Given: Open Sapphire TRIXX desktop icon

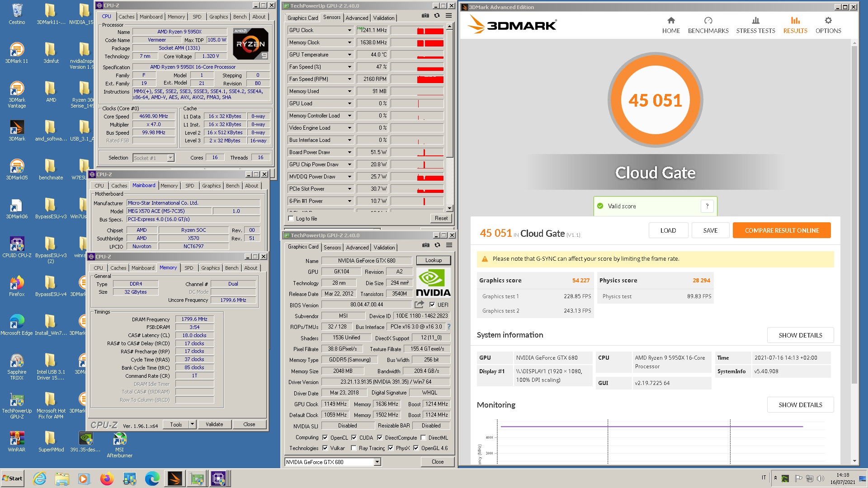Looking at the screenshot, I should (x=17, y=367).
